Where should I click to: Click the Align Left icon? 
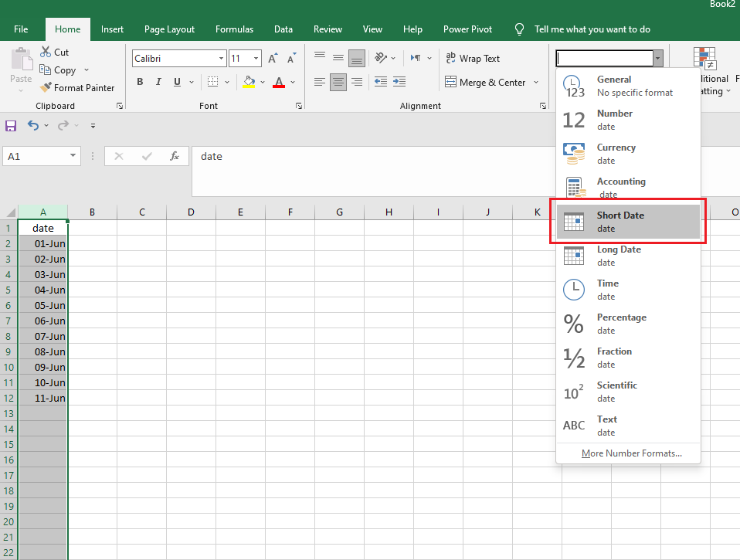(x=320, y=82)
